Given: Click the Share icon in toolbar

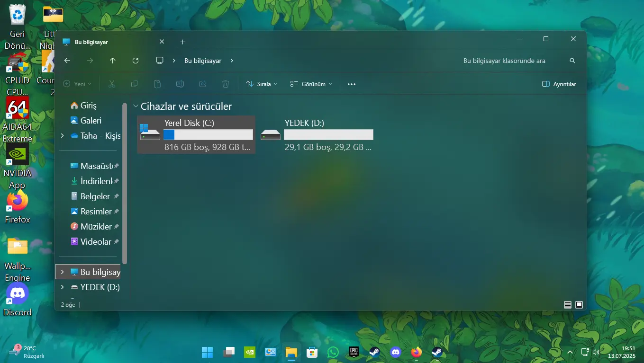Looking at the screenshot, I should (x=203, y=84).
